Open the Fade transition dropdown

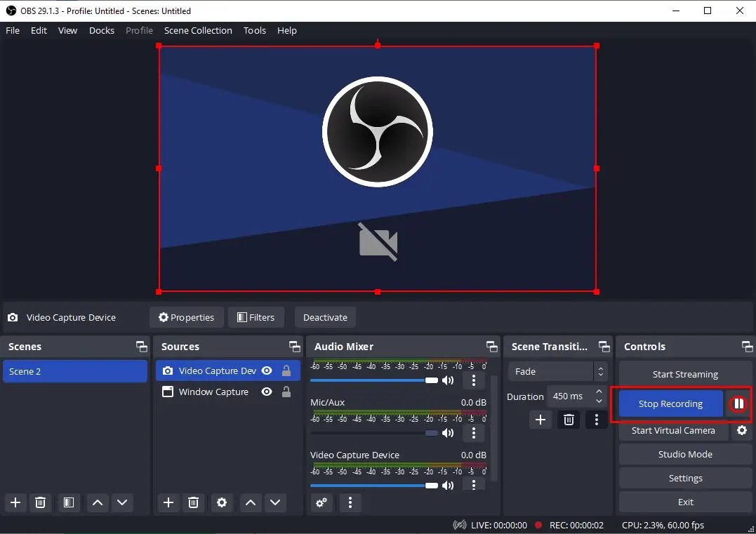click(600, 371)
